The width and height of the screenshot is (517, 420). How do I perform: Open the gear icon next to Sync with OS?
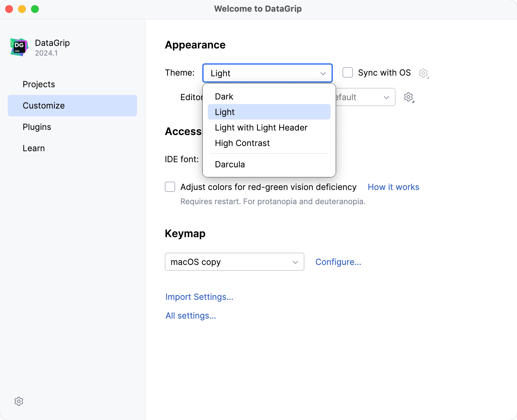point(423,73)
